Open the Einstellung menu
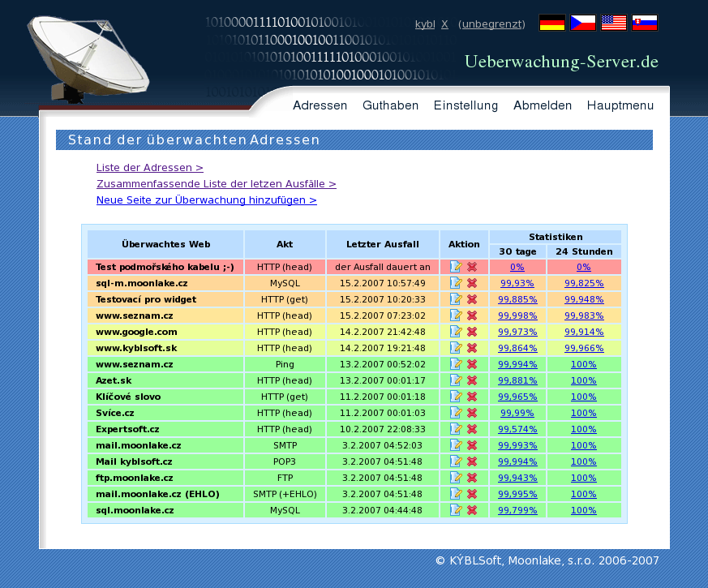Image resolution: width=708 pixels, height=588 pixels. [466, 105]
